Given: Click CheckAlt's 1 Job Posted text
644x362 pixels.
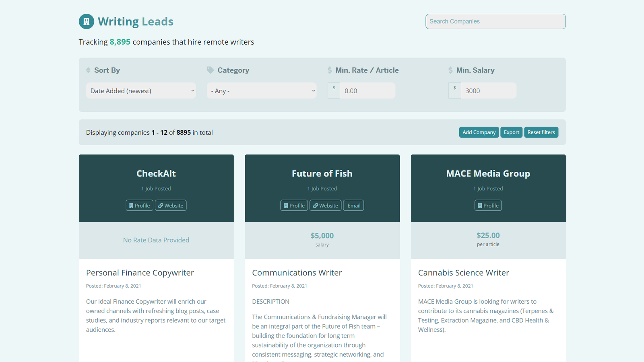Looking at the screenshot, I should coord(156,189).
